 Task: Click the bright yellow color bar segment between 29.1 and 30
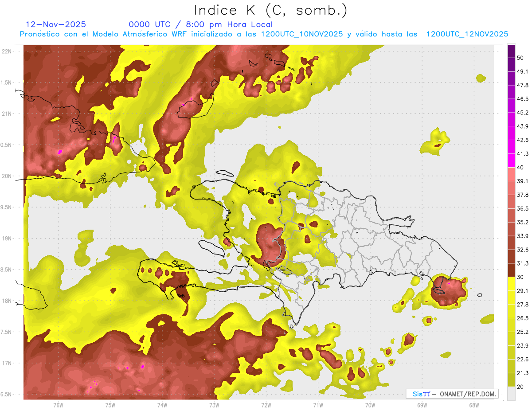click(x=511, y=284)
